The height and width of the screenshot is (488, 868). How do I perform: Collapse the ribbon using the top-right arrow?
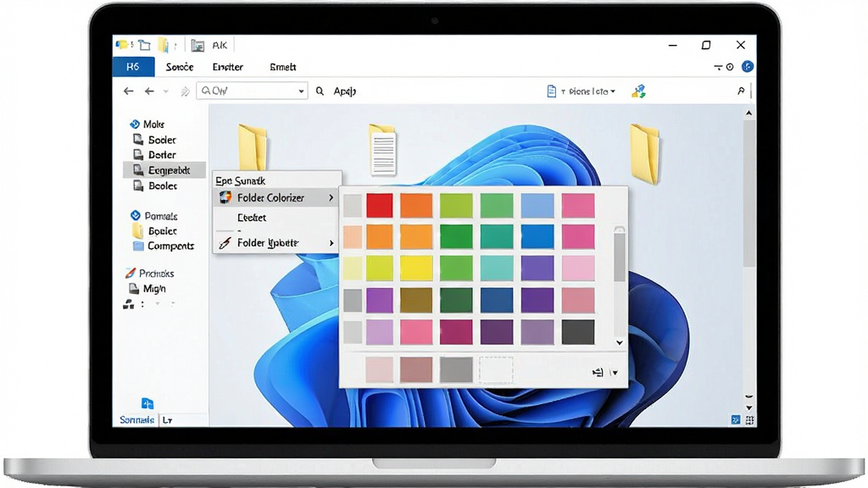coord(718,67)
